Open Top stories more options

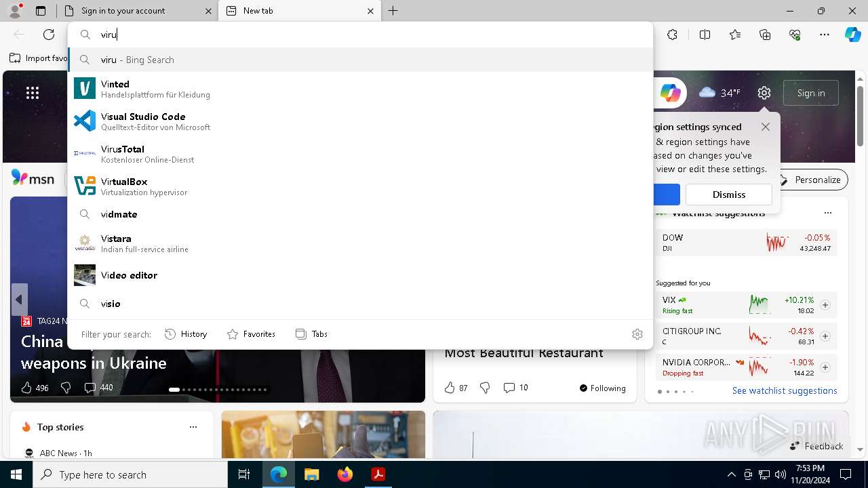[x=193, y=427]
